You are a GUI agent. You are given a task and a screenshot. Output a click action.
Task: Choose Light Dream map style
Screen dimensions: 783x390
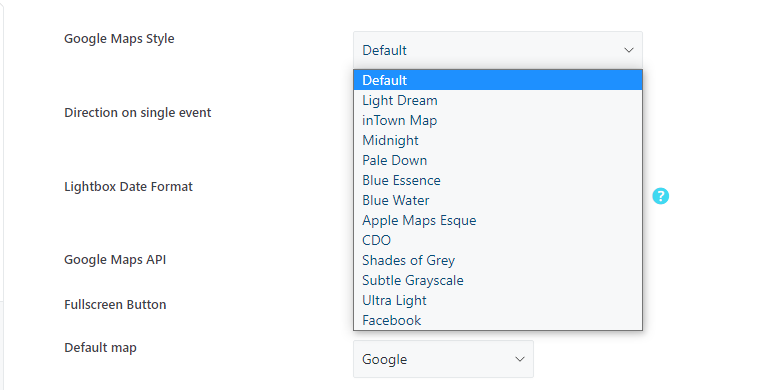pyautogui.click(x=498, y=100)
